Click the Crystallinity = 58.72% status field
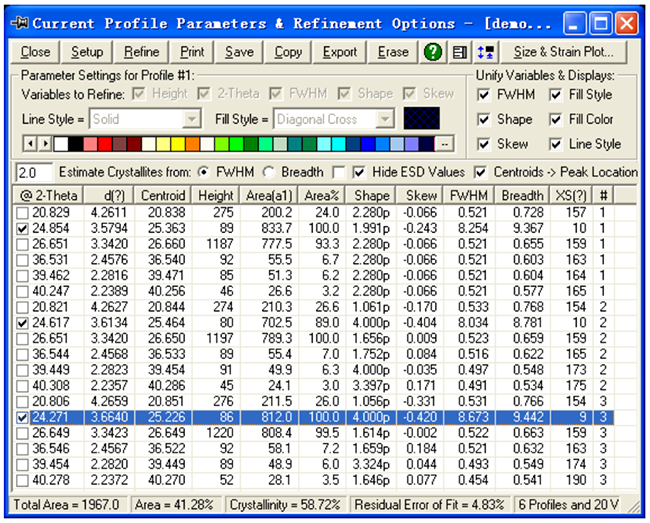The height and width of the screenshot is (523, 650). 285,505
